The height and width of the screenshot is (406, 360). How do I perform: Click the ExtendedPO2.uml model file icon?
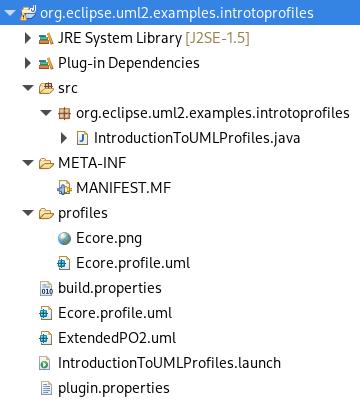point(45,338)
